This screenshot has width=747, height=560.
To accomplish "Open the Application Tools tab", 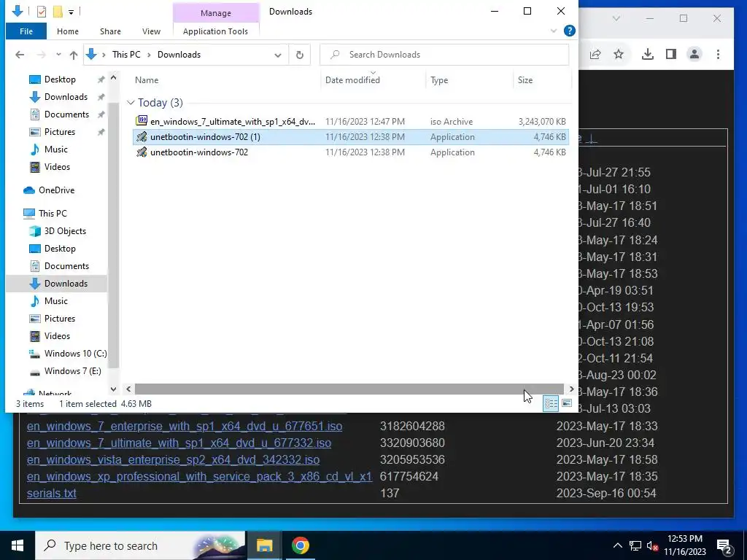I will tap(215, 31).
